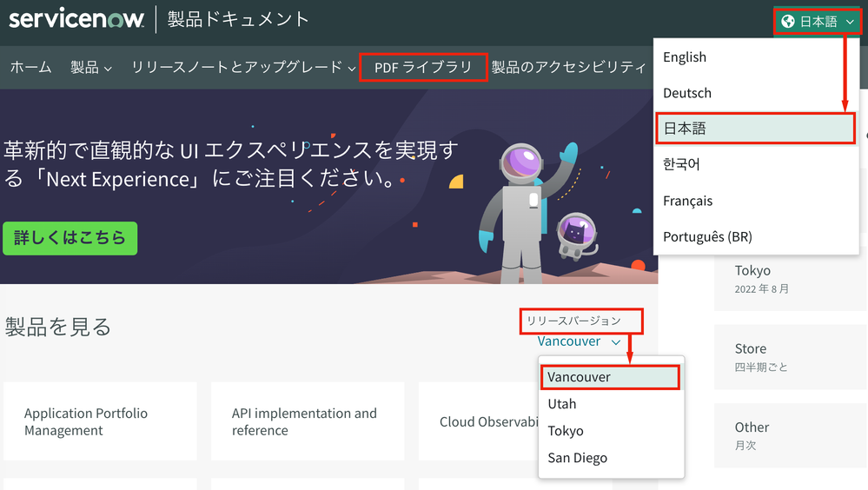The image size is (868, 490).
Task: Choose 日本語 in the language list
Action: tap(756, 129)
